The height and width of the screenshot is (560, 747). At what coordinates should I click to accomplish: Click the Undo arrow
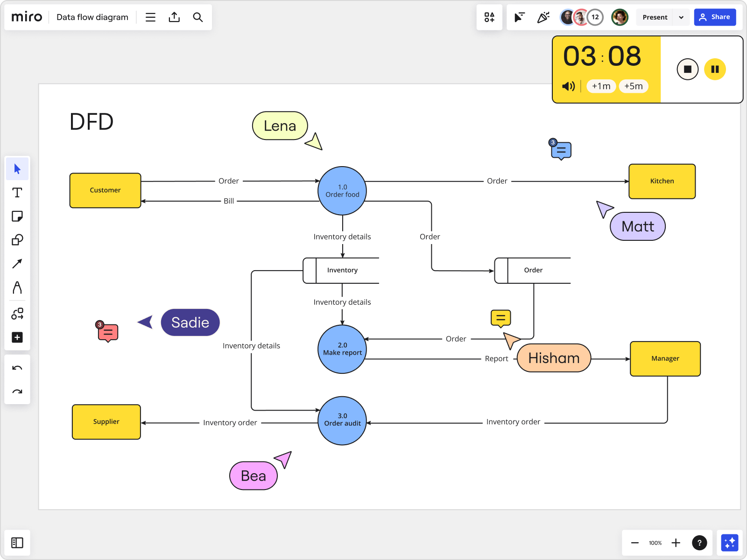pyautogui.click(x=17, y=368)
